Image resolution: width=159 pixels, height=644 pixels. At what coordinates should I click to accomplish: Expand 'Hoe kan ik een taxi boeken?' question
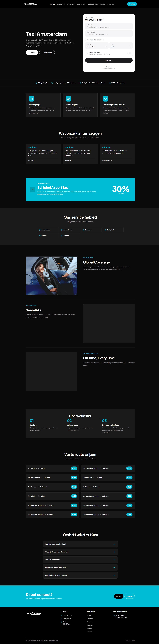80,544
